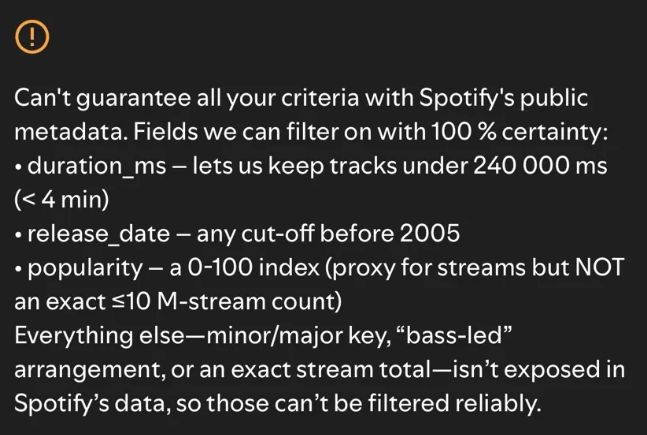Click the orange warning exclamation icon
Image resolution: width=647 pixels, height=435 pixels.
32,37
